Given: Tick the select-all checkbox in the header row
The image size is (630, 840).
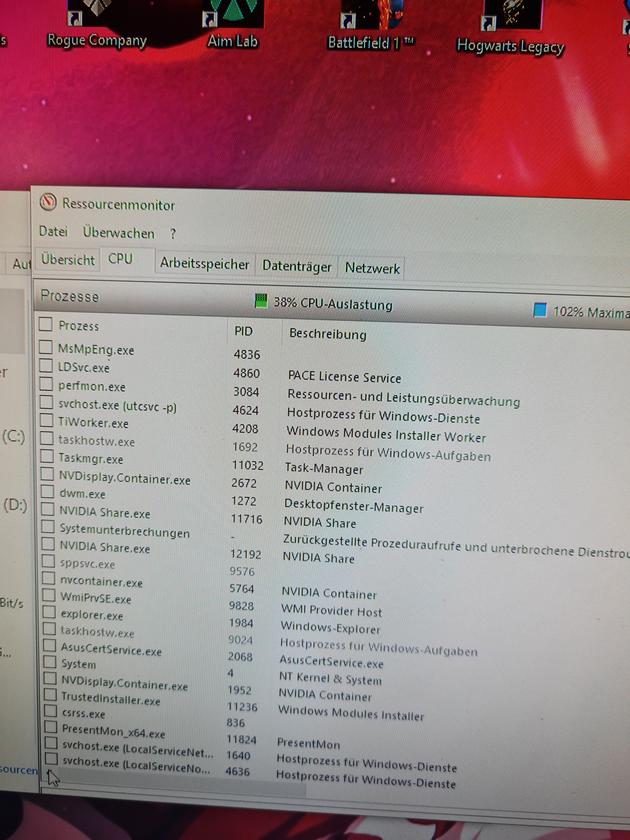Looking at the screenshot, I should pos(46,324).
